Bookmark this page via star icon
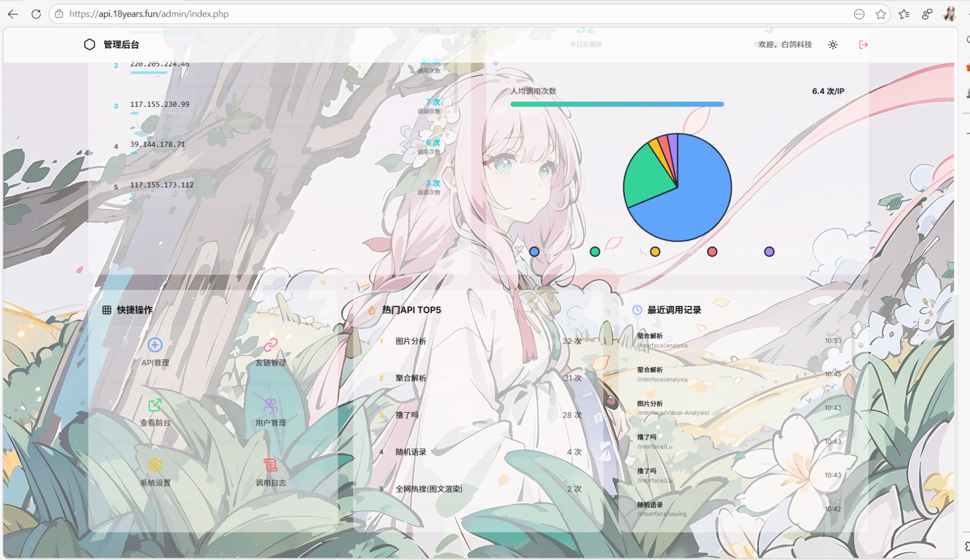This screenshot has height=560, width=970. (x=881, y=14)
